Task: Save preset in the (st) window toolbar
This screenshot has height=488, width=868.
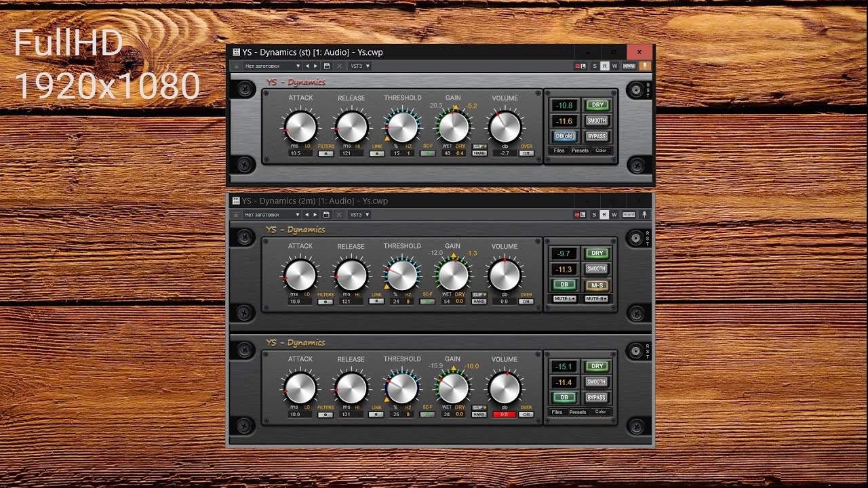Action: pyautogui.click(x=327, y=66)
